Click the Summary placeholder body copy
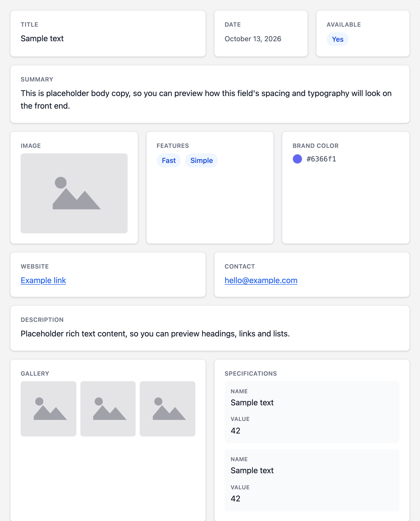 point(206,100)
